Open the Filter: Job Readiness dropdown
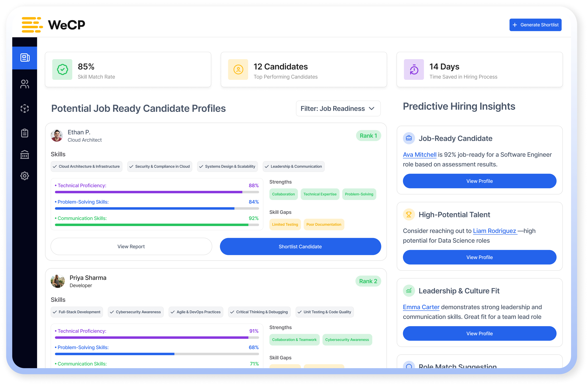588x385 pixels. (338, 108)
